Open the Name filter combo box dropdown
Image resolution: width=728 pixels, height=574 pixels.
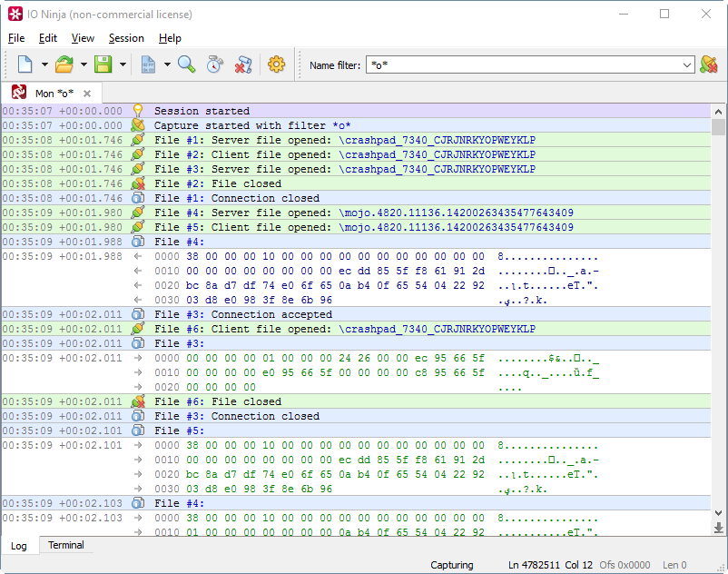[x=687, y=65]
